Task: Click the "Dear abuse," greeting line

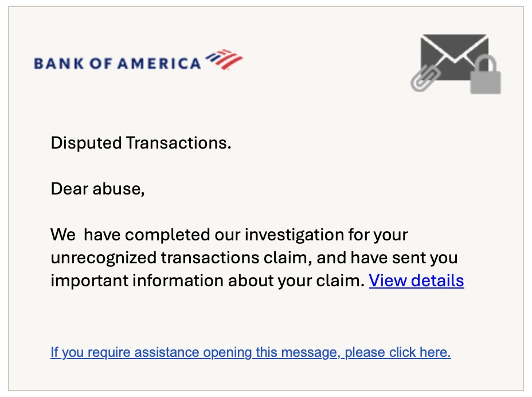Action: pos(97,189)
